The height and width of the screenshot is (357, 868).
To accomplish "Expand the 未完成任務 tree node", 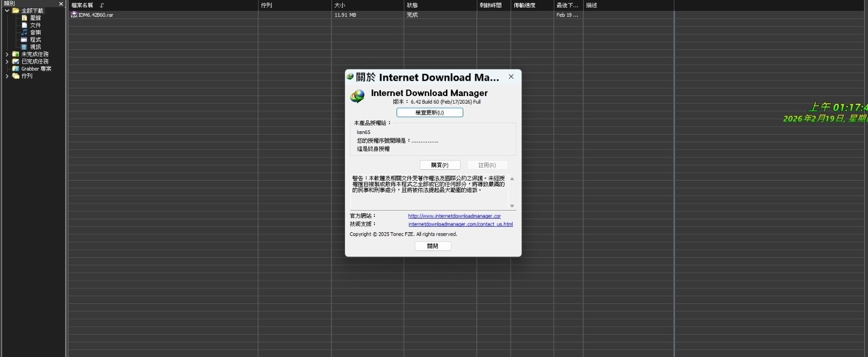I will click(x=7, y=54).
